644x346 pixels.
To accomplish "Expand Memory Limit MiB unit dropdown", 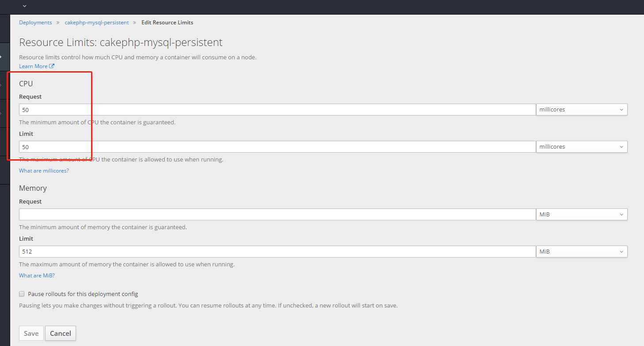I will [x=581, y=252].
